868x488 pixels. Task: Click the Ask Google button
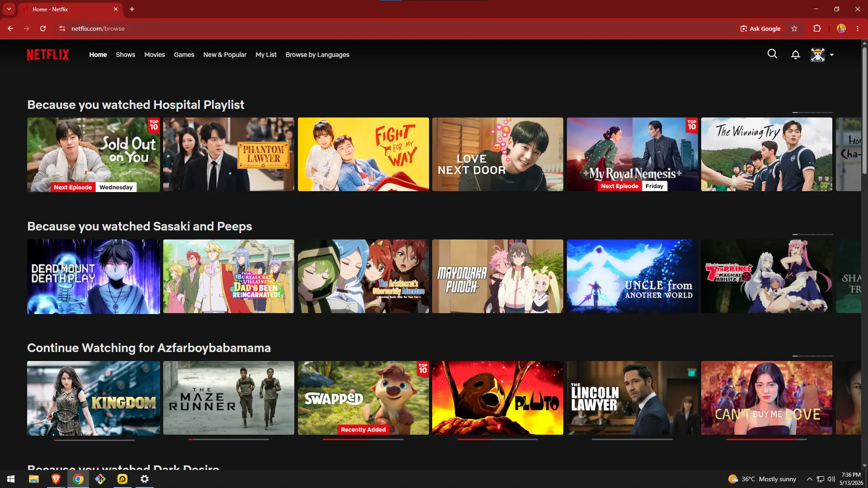tap(760, 28)
